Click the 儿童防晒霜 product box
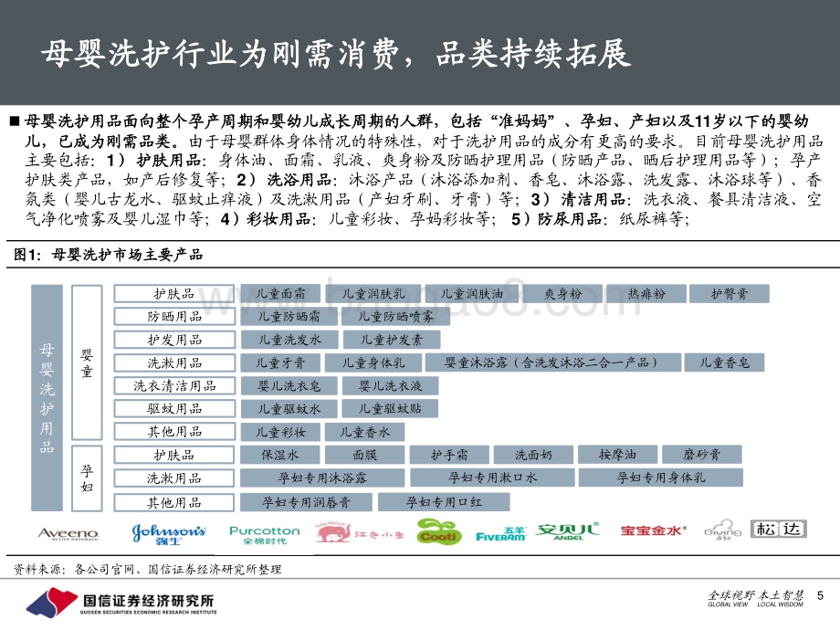840x630 pixels. [x=289, y=317]
